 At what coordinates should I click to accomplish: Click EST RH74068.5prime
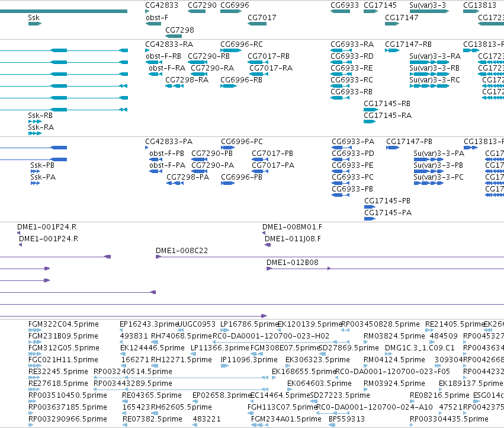181,336
